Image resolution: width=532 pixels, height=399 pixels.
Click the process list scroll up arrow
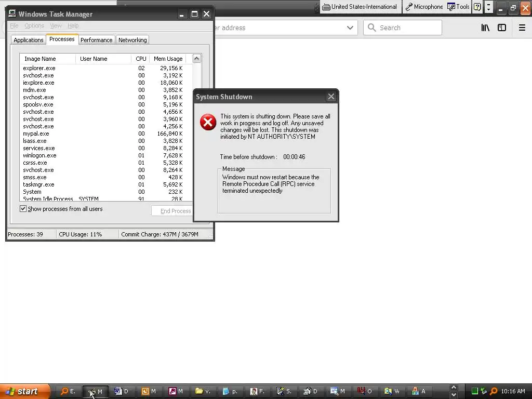click(197, 59)
